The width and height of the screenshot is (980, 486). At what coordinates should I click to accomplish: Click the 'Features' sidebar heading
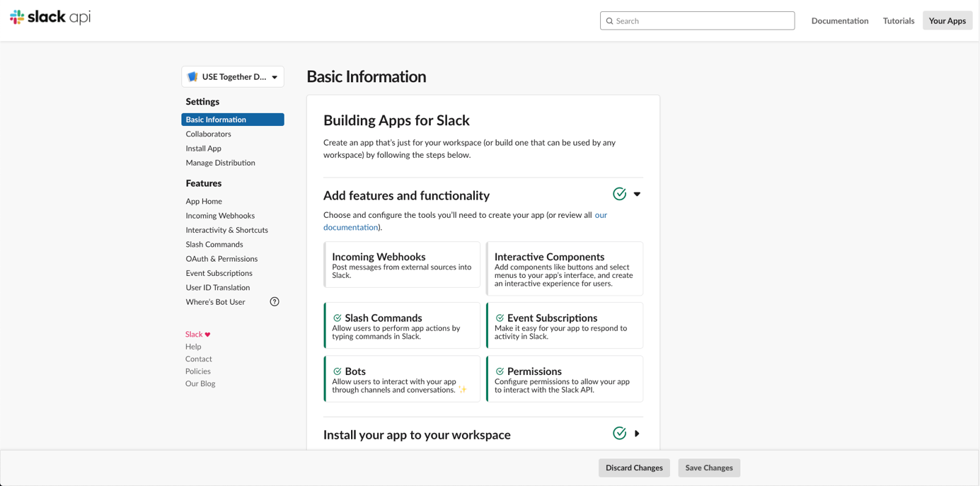[204, 183]
